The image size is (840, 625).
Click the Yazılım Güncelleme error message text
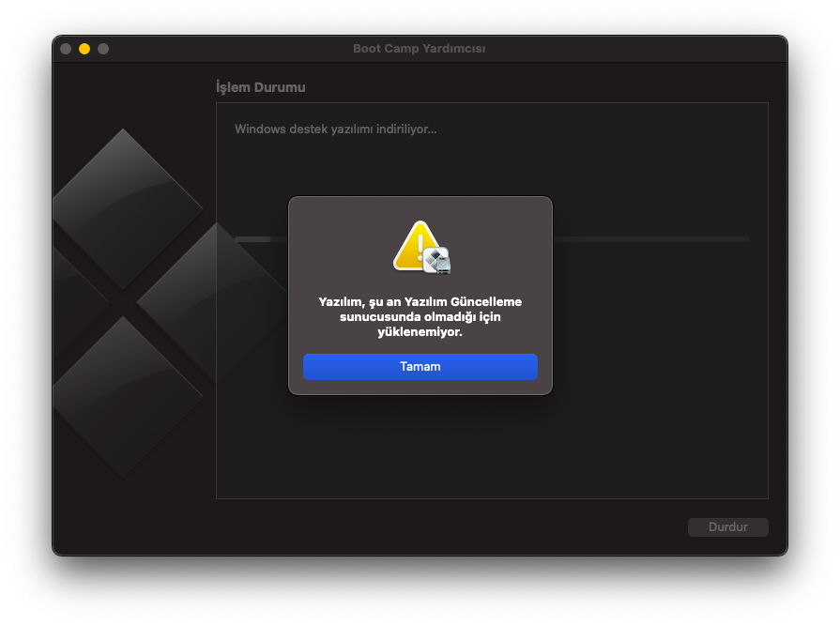[420, 316]
